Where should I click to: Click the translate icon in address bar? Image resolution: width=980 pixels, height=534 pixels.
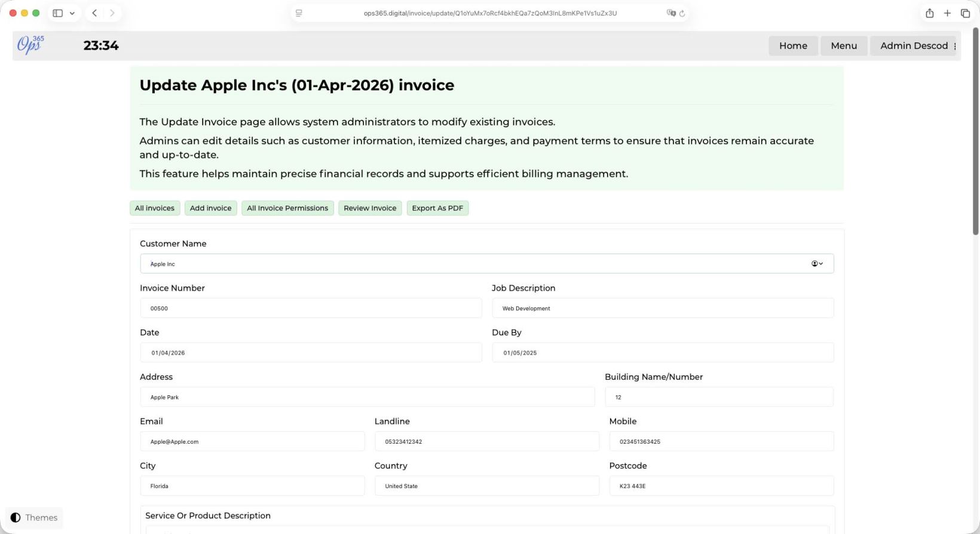click(x=670, y=13)
